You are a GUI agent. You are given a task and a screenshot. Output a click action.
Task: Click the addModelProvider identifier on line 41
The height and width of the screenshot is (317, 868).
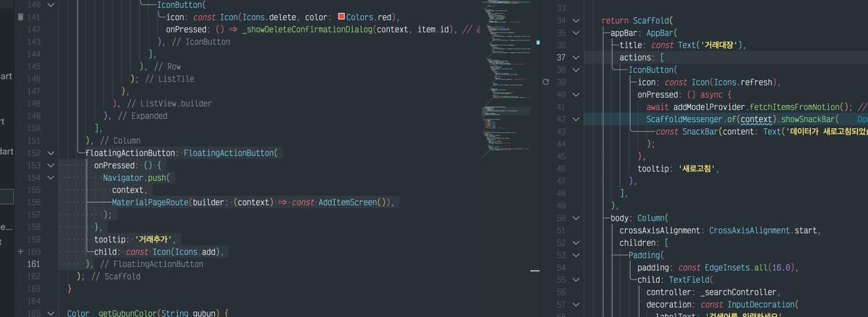[708, 106]
